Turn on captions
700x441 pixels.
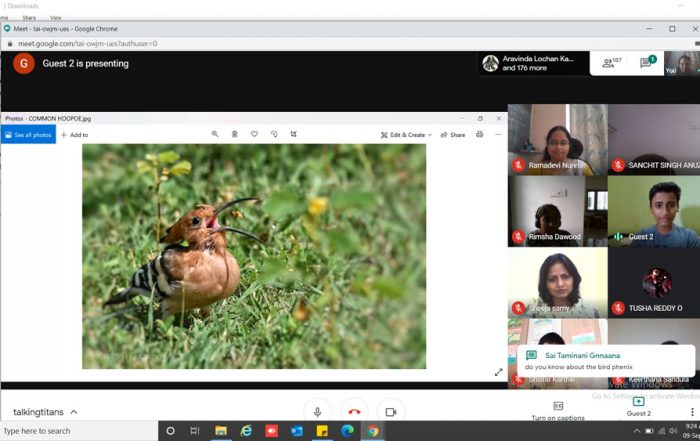point(558,410)
